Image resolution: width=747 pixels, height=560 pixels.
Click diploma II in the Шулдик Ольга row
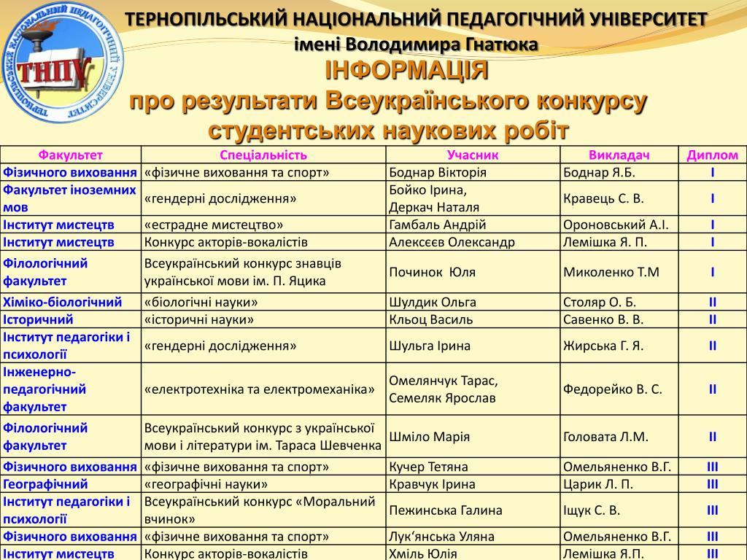coord(712,302)
